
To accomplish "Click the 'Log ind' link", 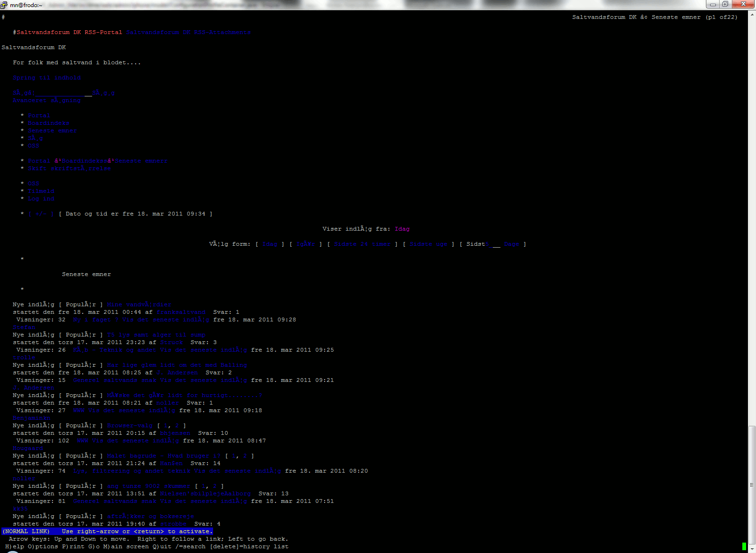I will tap(41, 199).
